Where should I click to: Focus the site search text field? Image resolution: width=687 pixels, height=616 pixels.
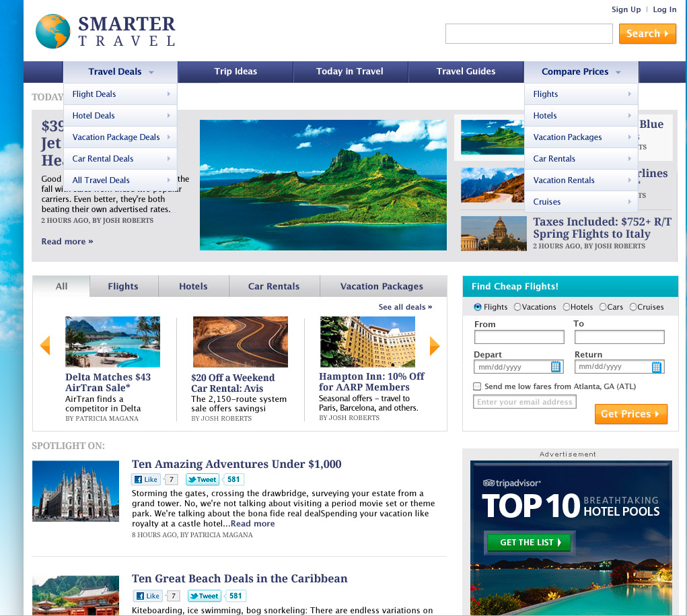(x=529, y=34)
